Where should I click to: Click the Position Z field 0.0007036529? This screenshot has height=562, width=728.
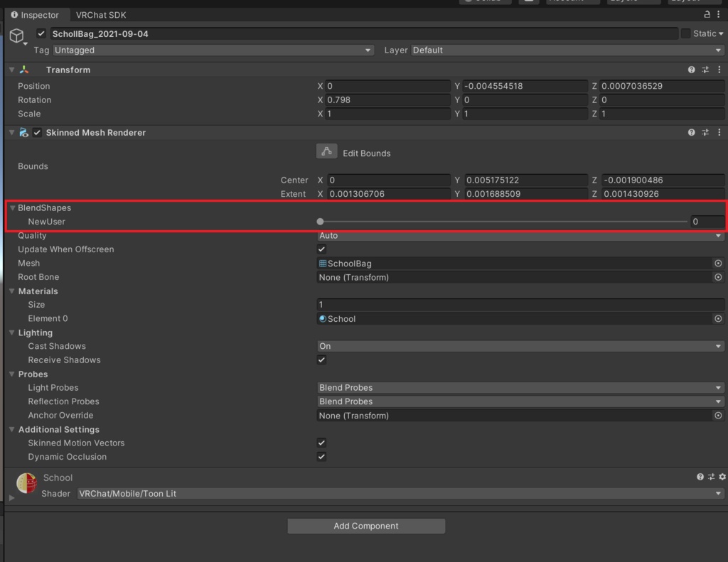point(662,86)
